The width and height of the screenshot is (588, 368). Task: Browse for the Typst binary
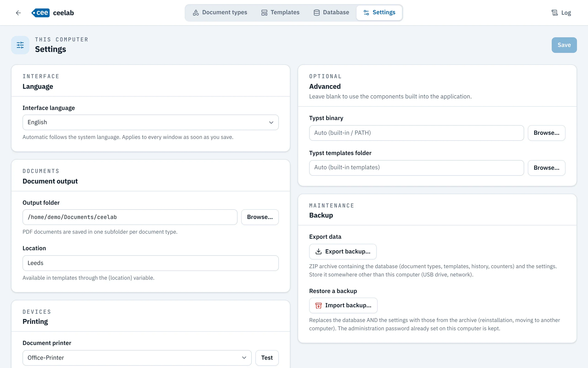pyautogui.click(x=546, y=133)
